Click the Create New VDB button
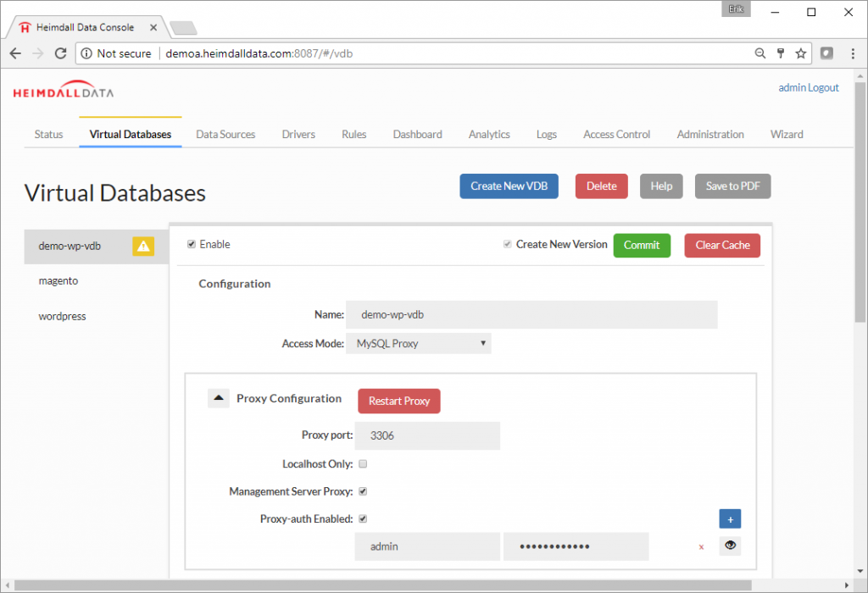Viewport: 868px width, 593px height. coord(509,186)
